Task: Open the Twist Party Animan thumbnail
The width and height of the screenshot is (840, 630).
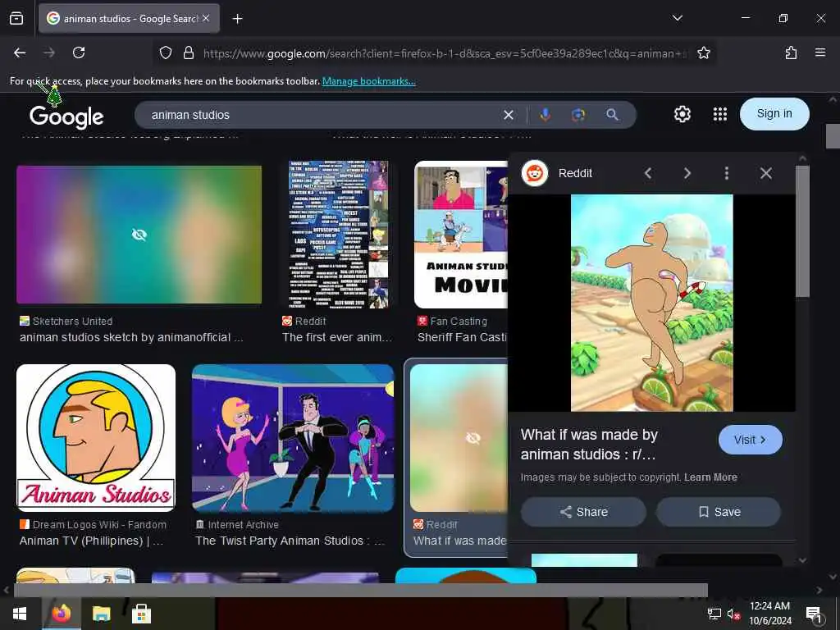Action: coord(293,438)
